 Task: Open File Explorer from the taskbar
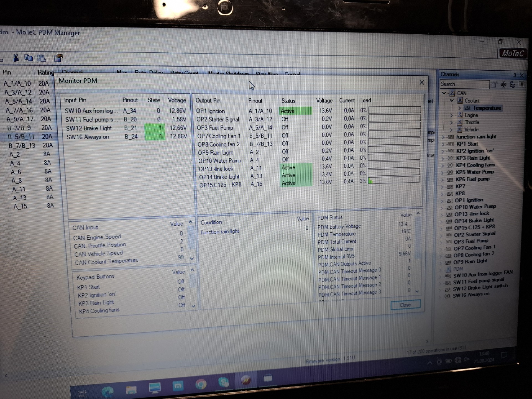[x=131, y=390]
